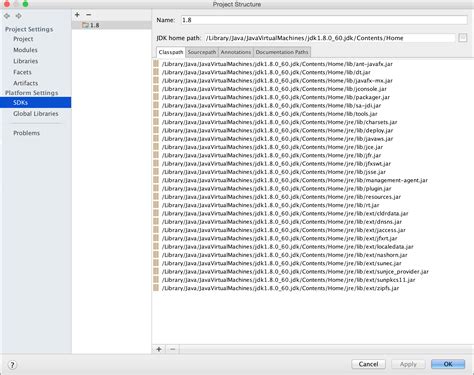Select the lib/dt.jar classpath entry
The width and height of the screenshot is (474, 375).
click(x=266, y=72)
